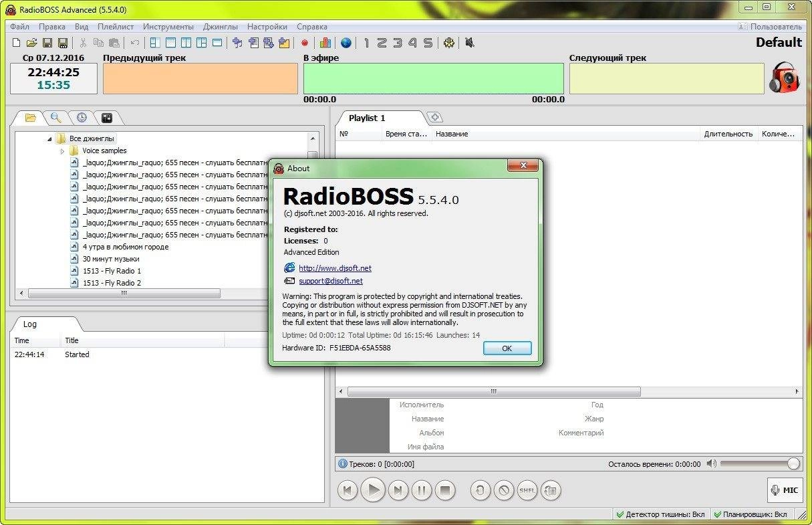Open the Плейлист menu
This screenshot has height=525, width=812.
tap(116, 27)
